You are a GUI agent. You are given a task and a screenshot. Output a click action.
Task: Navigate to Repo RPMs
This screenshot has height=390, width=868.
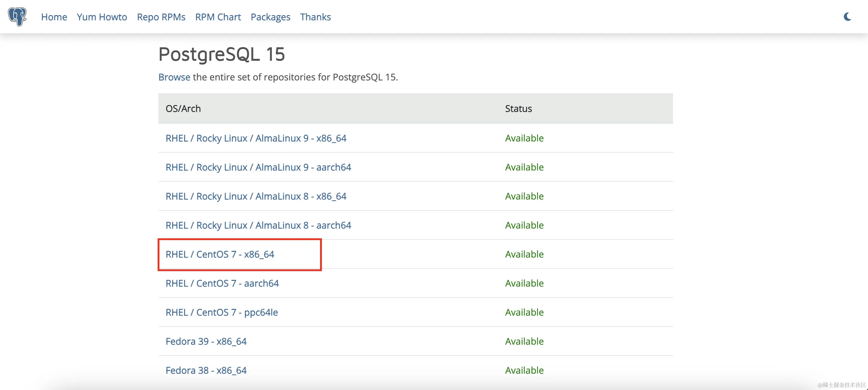pos(161,17)
